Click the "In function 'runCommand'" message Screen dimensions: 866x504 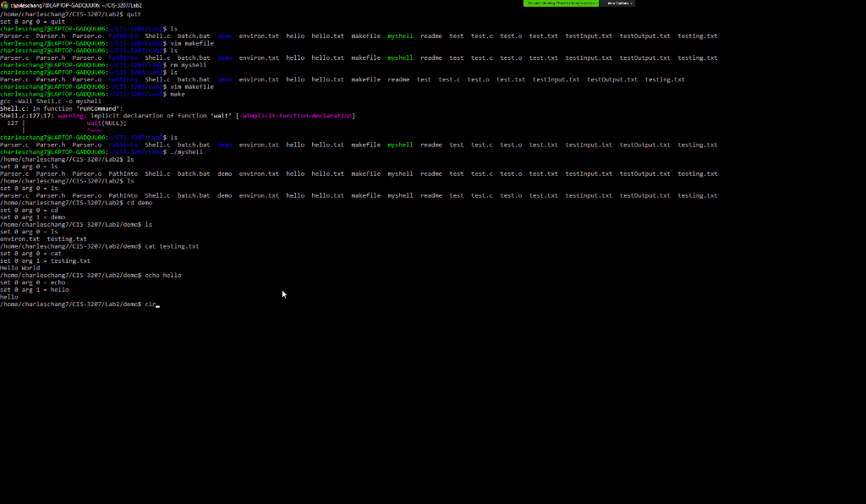(x=78, y=109)
